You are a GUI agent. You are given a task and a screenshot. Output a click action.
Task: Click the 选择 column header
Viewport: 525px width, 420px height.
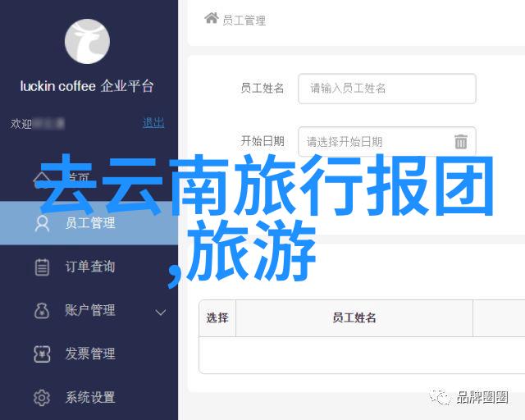[x=217, y=317]
